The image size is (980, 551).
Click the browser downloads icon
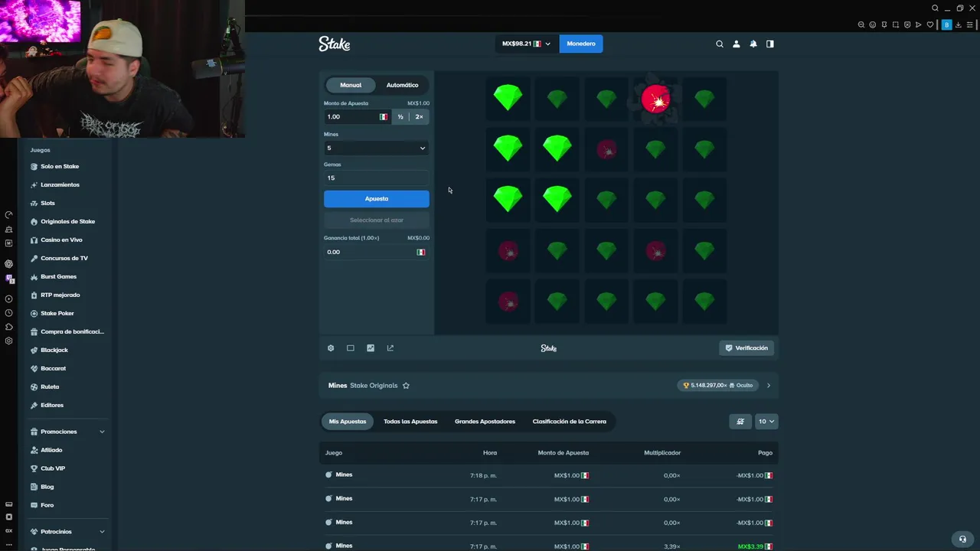958,24
